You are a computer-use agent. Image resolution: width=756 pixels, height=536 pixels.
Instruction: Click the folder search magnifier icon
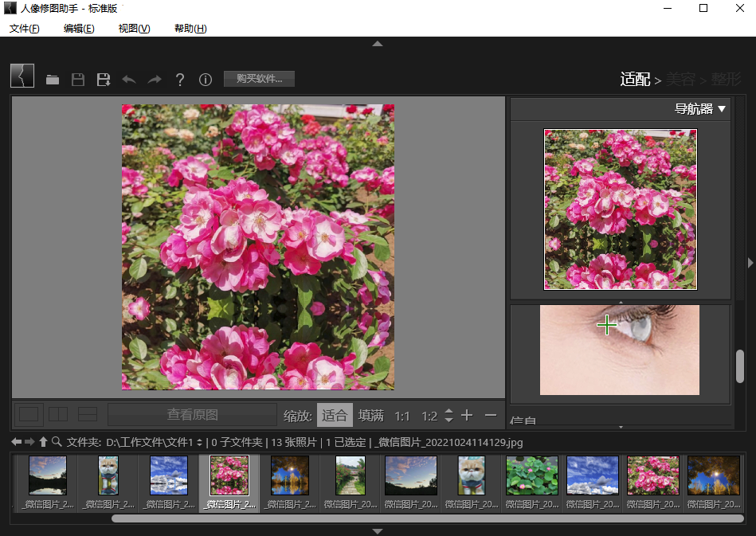[57, 441]
